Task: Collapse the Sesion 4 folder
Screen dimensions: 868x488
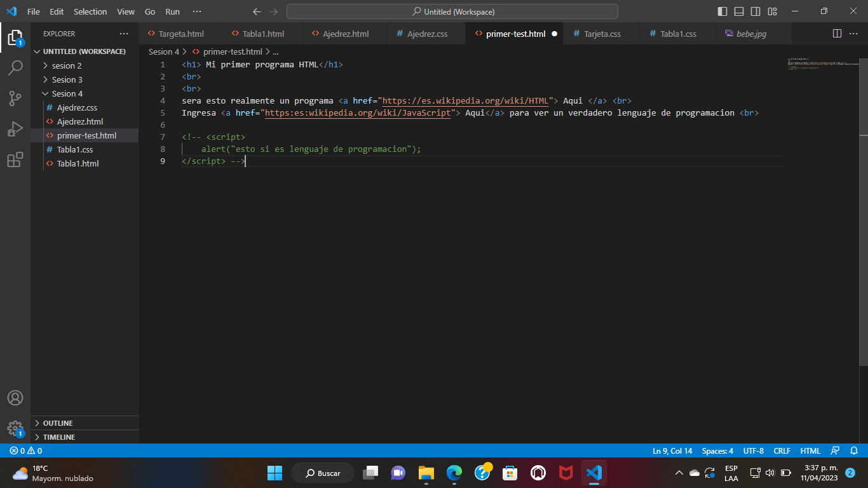Action: [85, 93]
